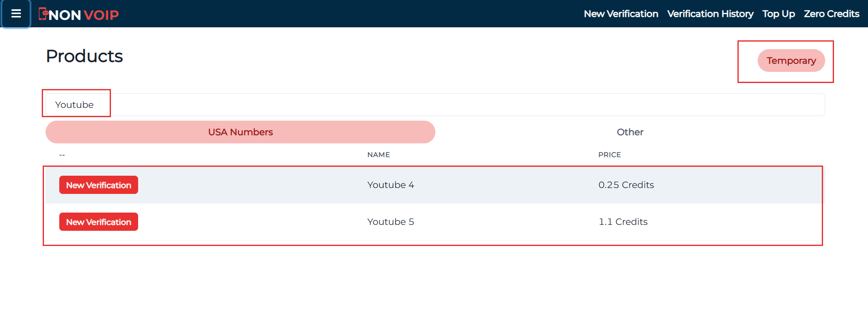Screen dimensions: 868x315
Task: Open New Verification in top navigation
Action: 621,14
